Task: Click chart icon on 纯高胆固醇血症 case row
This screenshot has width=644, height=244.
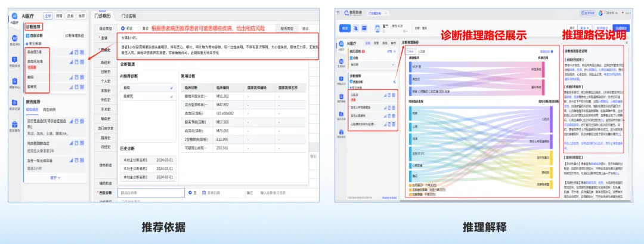Action: tap(71, 142)
